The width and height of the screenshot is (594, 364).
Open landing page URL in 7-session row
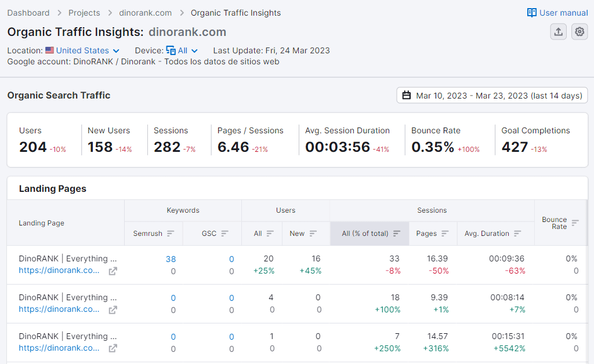[59, 348]
